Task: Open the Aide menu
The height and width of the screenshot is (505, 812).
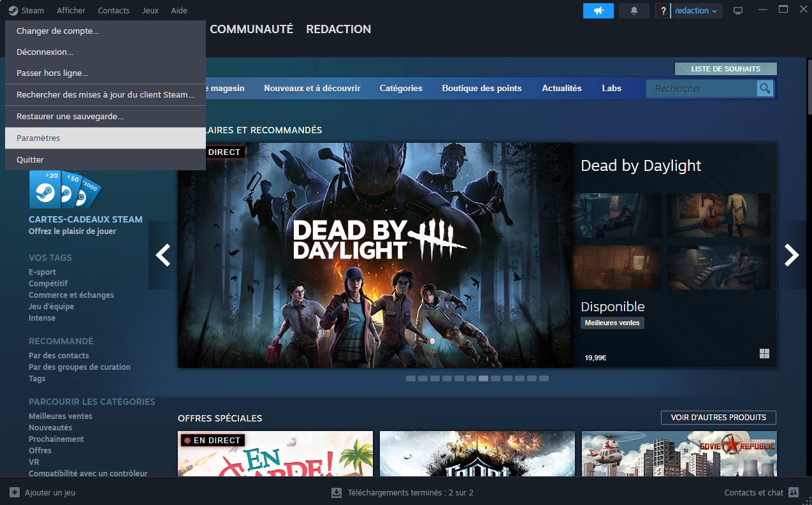Action: pos(179,11)
